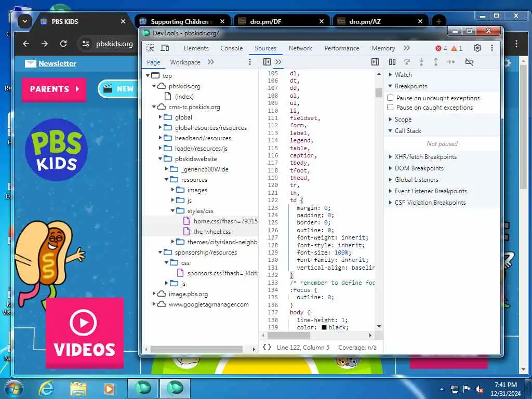This screenshot has height=399, width=532.
Task: Enable Pause on uncaught exceptions
Action: coord(391,98)
